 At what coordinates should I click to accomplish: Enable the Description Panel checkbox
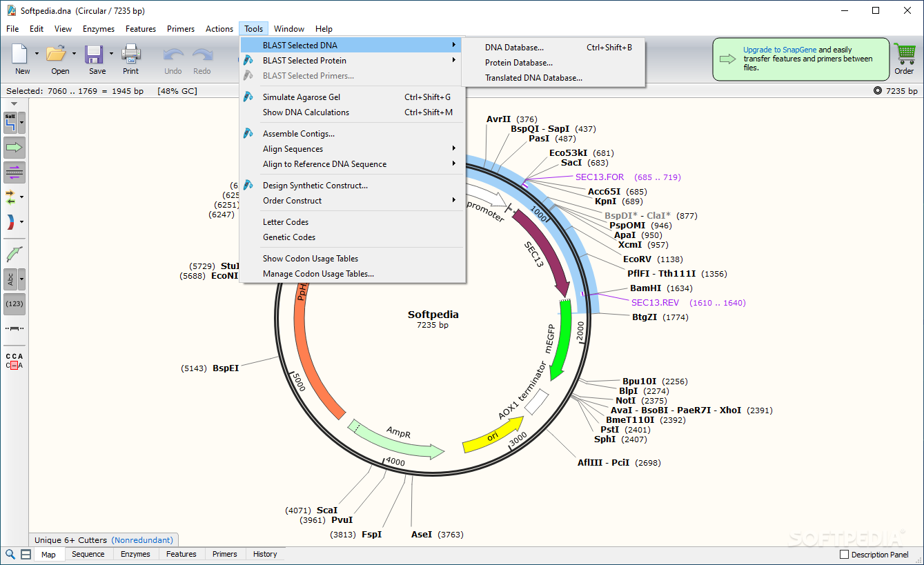click(x=844, y=555)
